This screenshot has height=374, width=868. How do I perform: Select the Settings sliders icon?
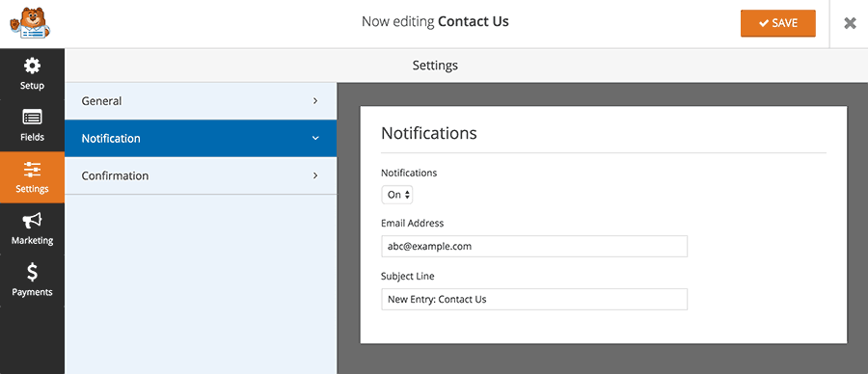coord(32,170)
